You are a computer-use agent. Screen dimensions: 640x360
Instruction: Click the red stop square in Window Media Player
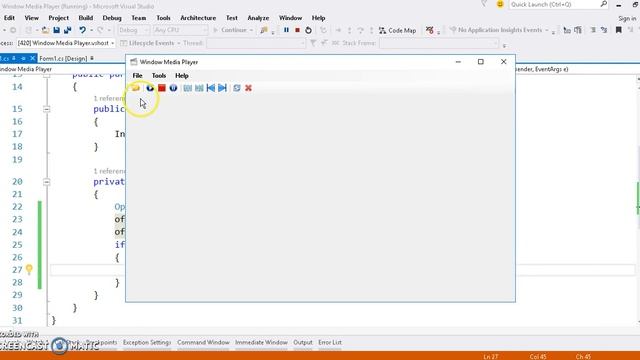pyautogui.click(x=162, y=88)
